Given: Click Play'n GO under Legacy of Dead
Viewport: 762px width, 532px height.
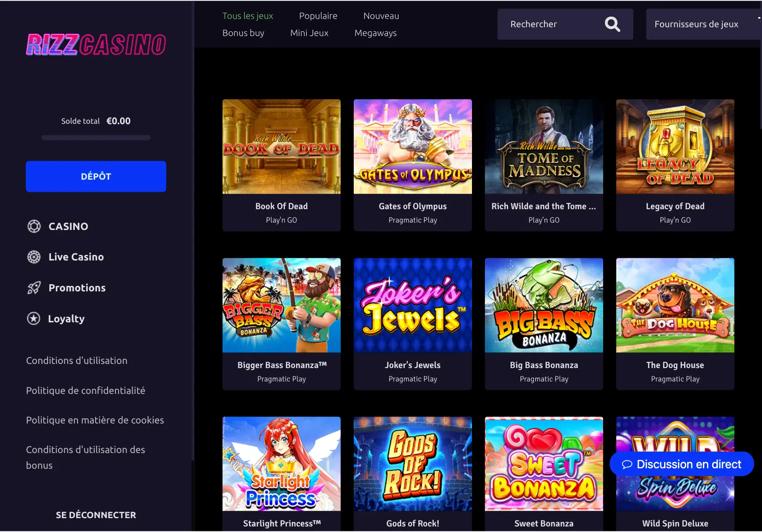Looking at the screenshot, I should 675,220.
